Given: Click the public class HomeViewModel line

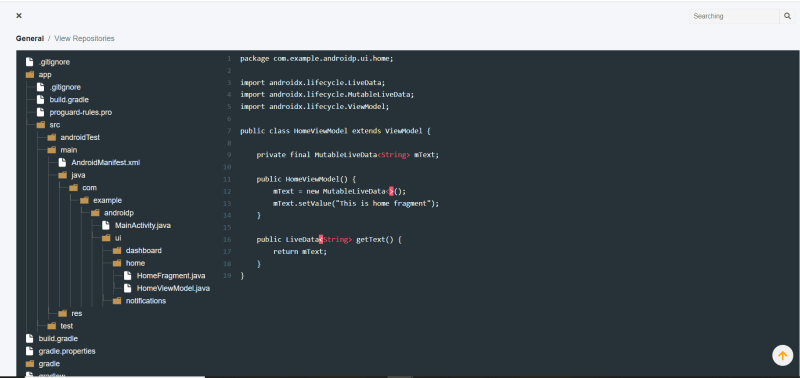Looking at the screenshot, I should tap(335, 131).
